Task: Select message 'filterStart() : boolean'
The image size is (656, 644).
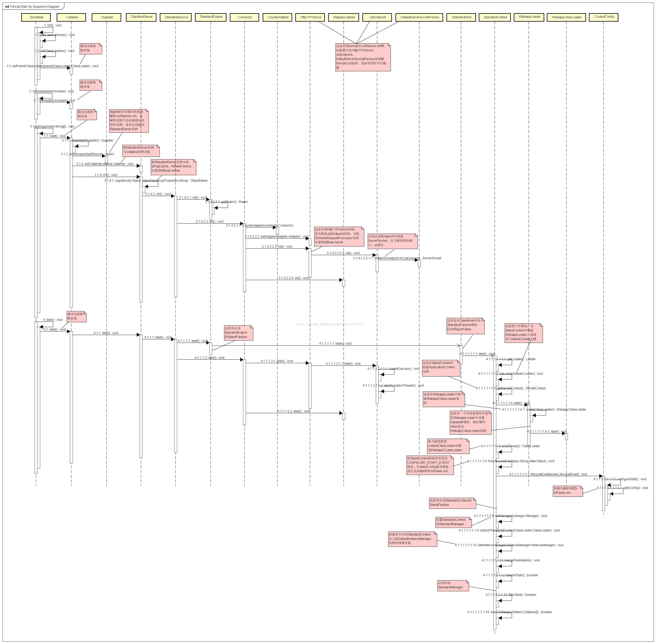Action: point(511,595)
